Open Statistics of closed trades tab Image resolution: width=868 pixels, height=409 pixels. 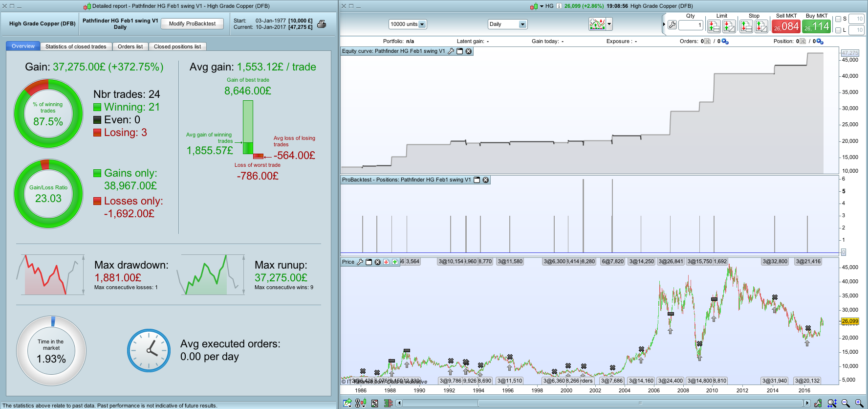tap(76, 47)
